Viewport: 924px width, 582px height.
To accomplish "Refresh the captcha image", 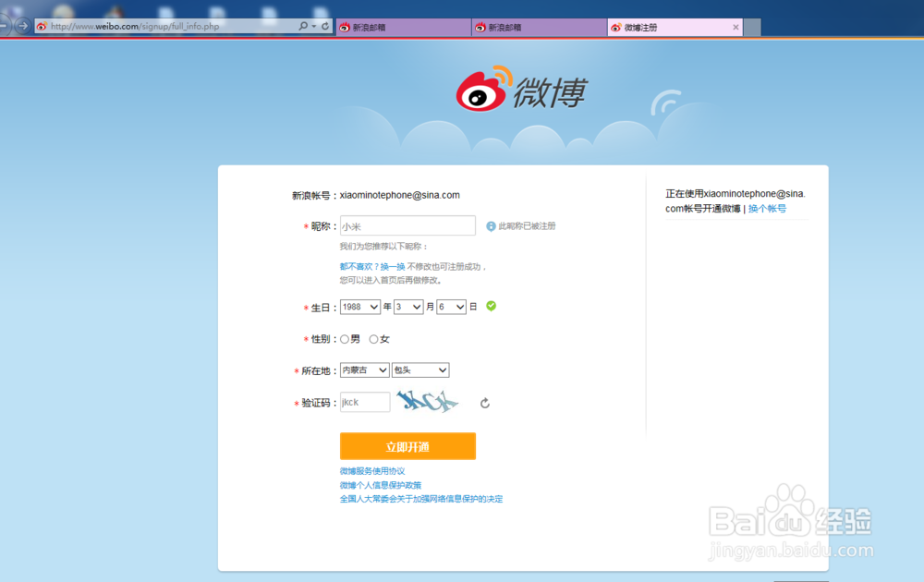I will coord(484,402).
